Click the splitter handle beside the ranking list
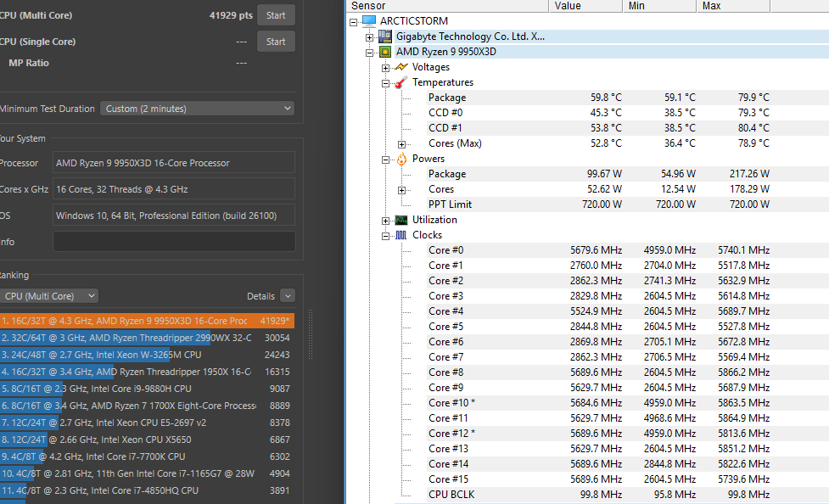The width and height of the screenshot is (829, 504). (x=311, y=335)
